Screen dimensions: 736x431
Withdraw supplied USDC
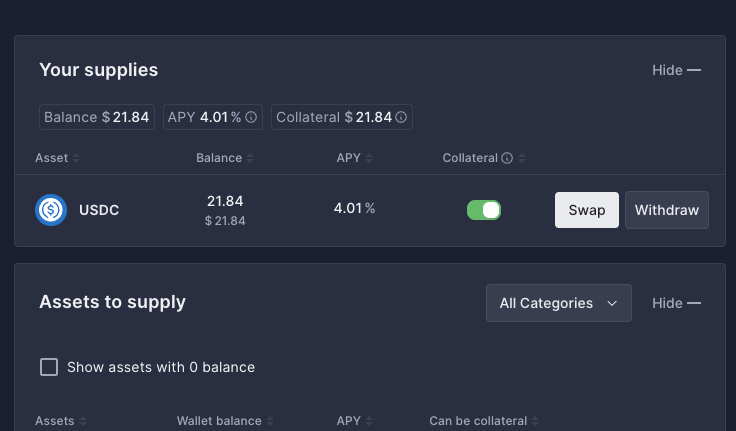(x=667, y=210)
